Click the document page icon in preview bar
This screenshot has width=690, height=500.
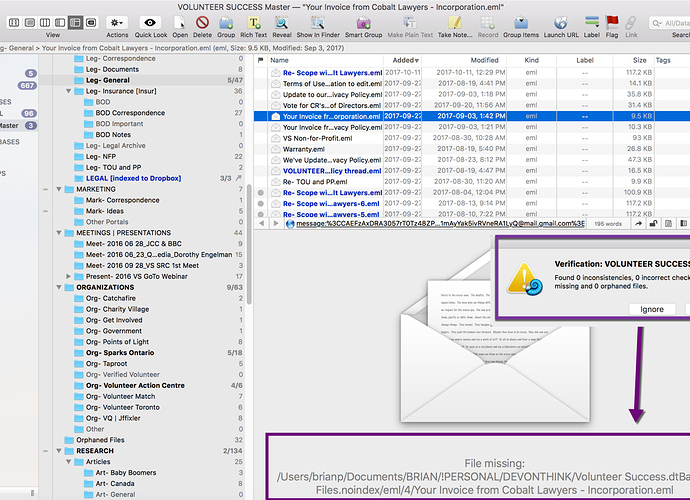[x=668, y=224]
